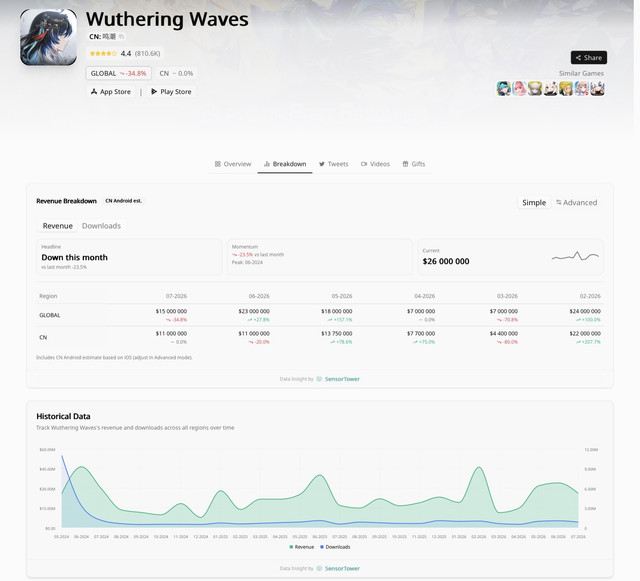Click the $13 750 000 CN cell
Image resolution: width=640 pixels, height=581 pixels.
(336, 334)
